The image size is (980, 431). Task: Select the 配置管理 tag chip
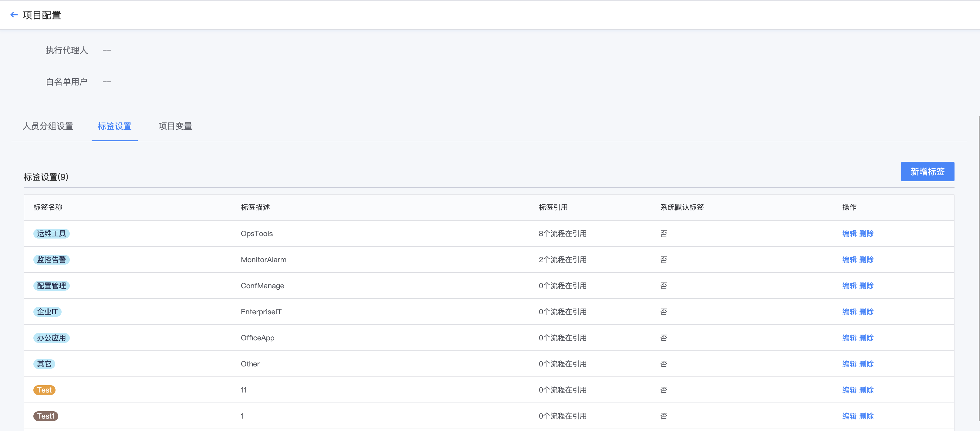[51, 286]
